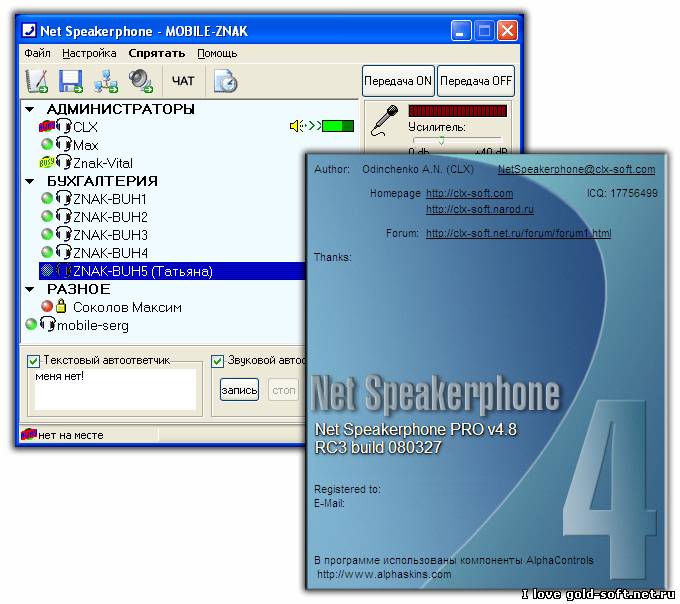Click the auto-reply text field 'меня нет!'
This screenshot has width=680, height=604.
tap(115, 389)
